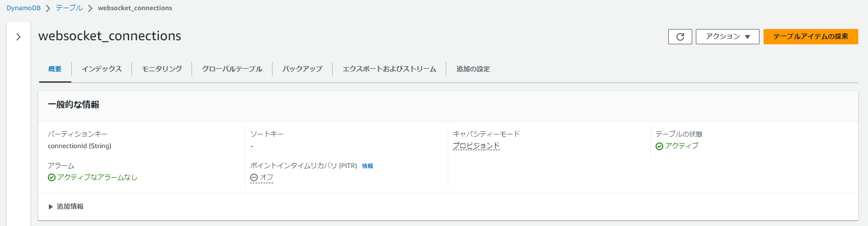Select エクスポートおよびストリーム tab
Viewport: 868px width, 226px height.
[x=389, y=69]
